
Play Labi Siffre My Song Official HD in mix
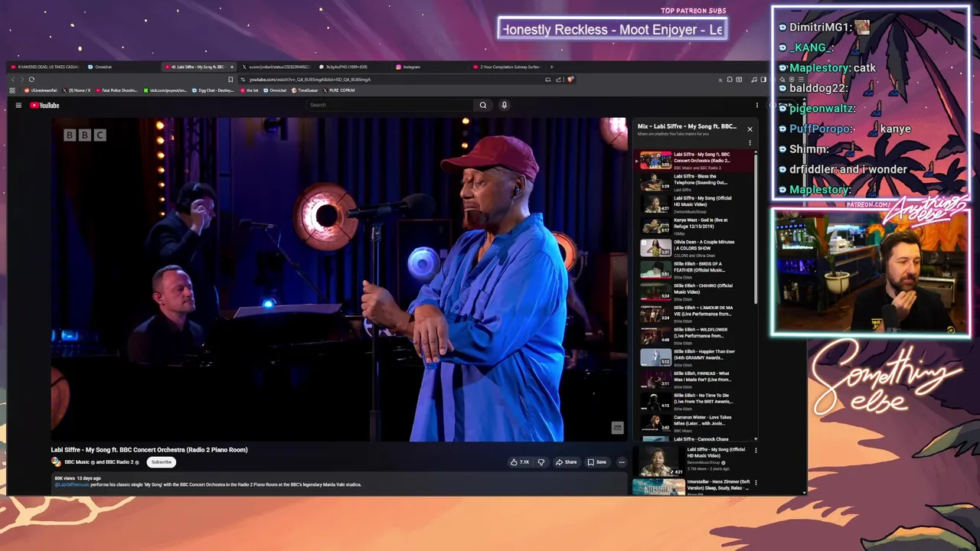tap(693, 204)
